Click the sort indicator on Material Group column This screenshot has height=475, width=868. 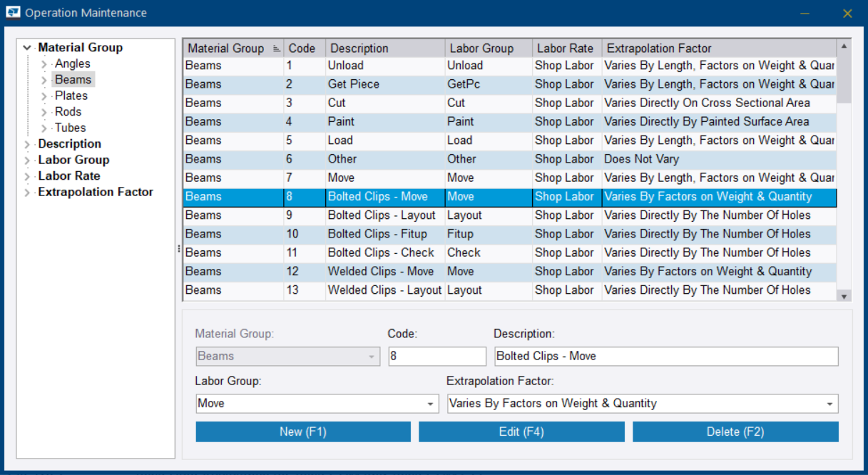pyautogui.click(x=276, y=48)
